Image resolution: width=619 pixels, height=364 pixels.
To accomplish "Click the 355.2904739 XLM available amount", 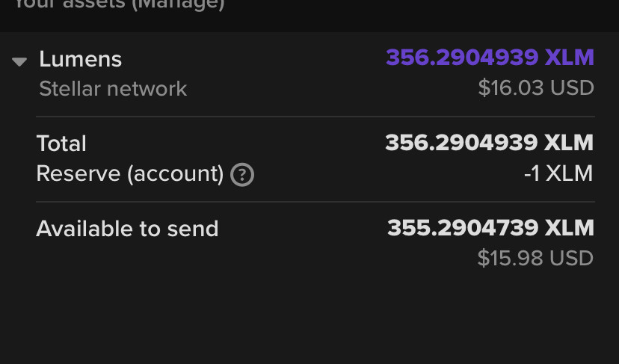I will click(x=490, y=228).
